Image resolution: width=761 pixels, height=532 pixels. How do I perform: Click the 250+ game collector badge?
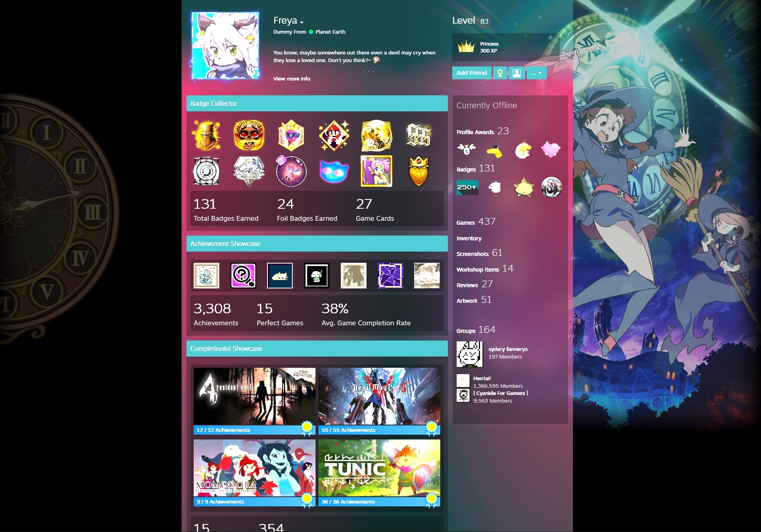468,187
